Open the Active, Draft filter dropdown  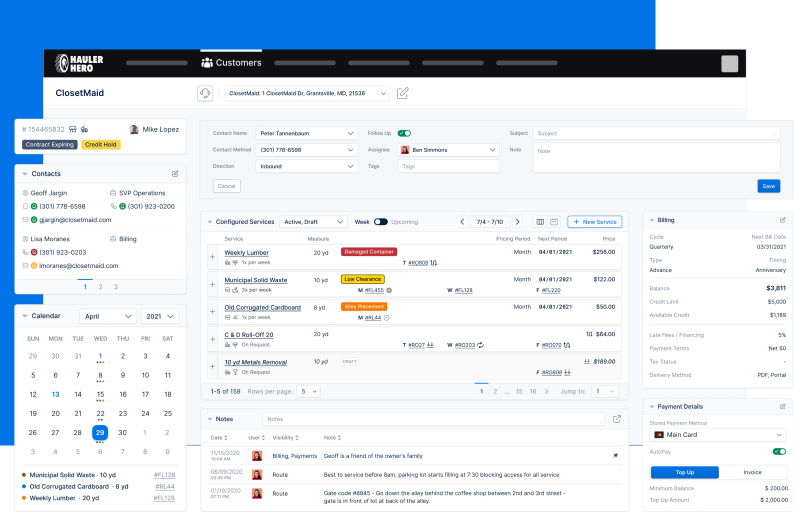coord(313,222)
